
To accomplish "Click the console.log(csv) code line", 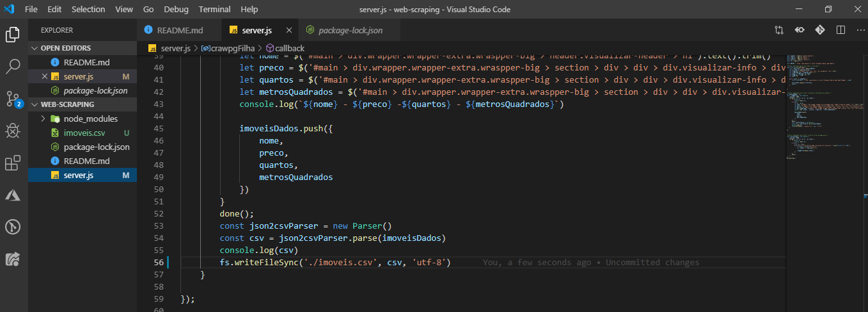I will click(x=259, y=250).
